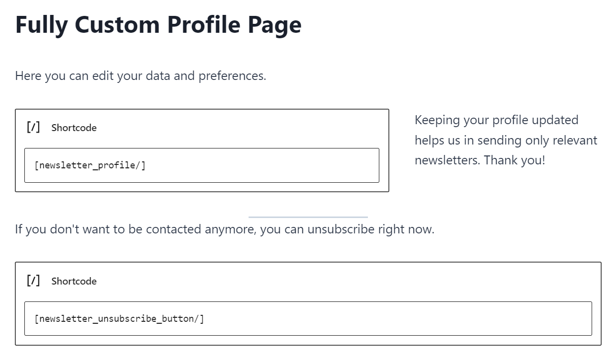Click the Shortcode label in the upper block

coord(74,128)
